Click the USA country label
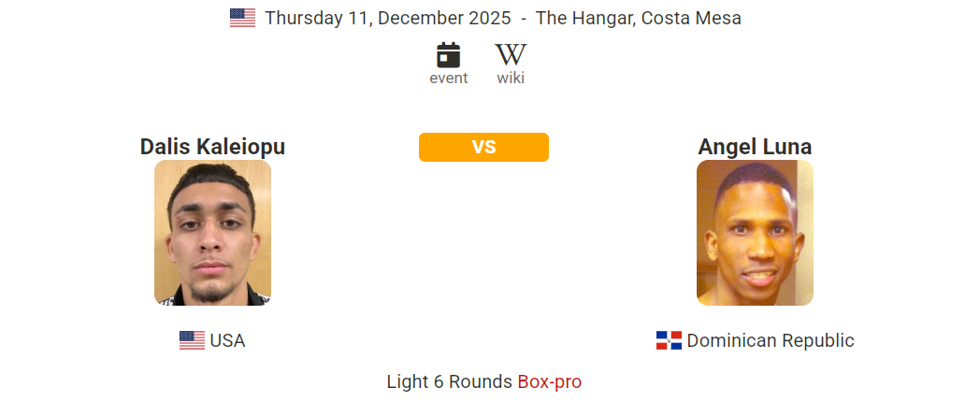 pos(227,340)
